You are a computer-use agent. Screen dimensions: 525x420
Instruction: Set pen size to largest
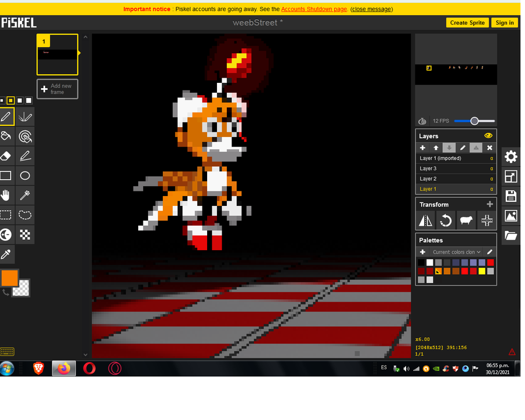pyautogui.click(x=29, y=100)
